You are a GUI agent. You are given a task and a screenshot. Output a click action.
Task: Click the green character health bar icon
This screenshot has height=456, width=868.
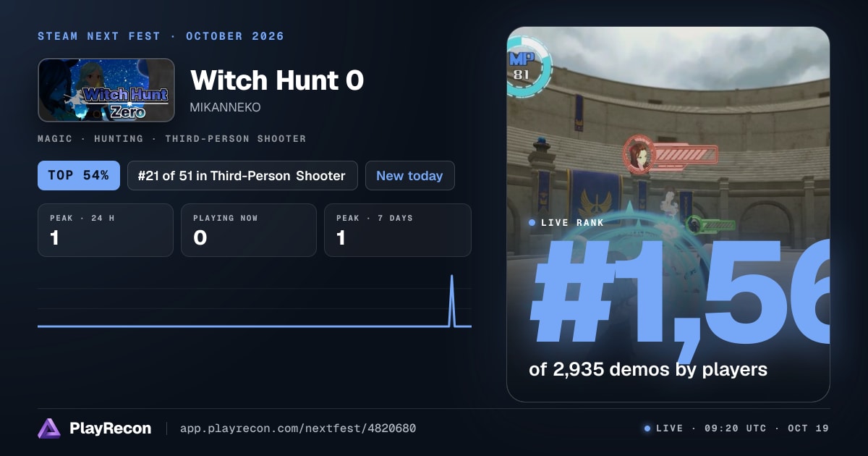(x=710, y=225)
